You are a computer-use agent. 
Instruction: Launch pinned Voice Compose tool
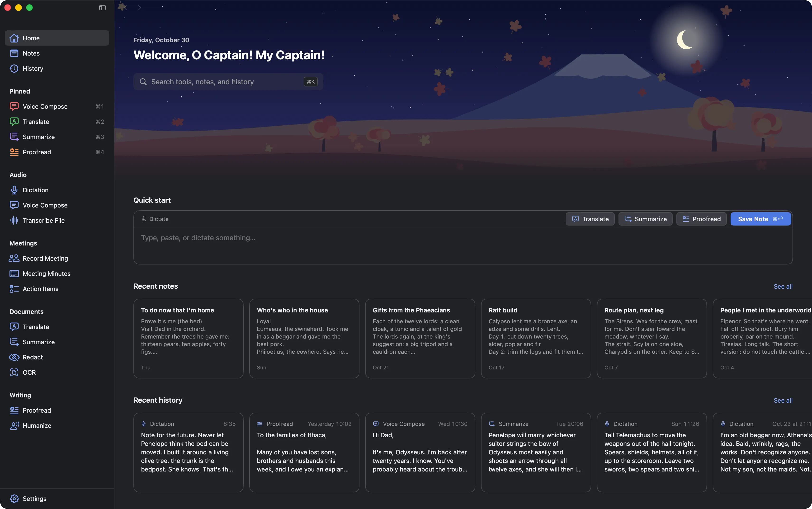(57, 106)
